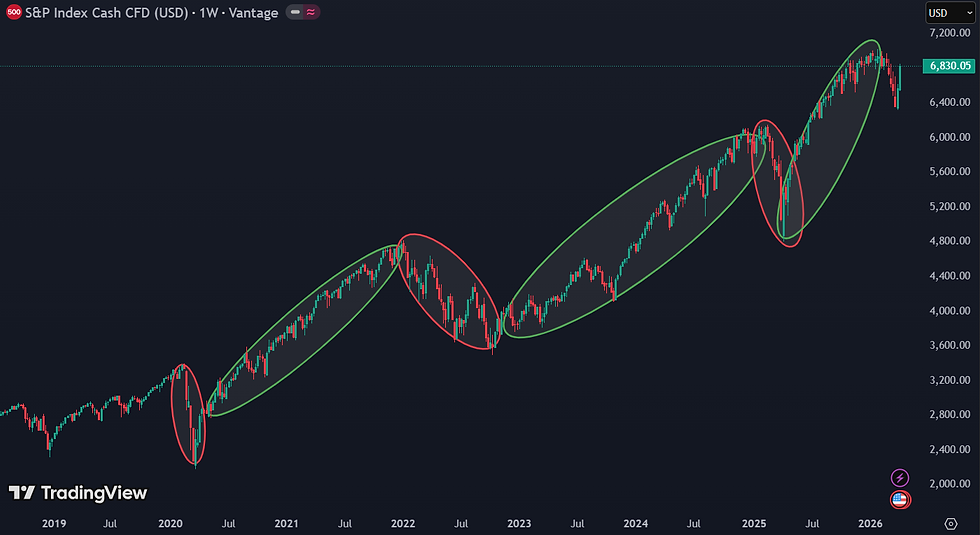Toggle the grey dash status pill beside Vantage

click(295, 12)
